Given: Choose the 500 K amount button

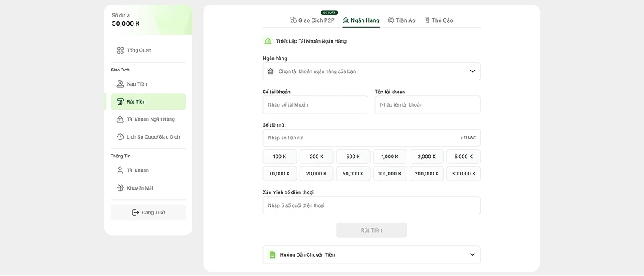Looking at the screenshot, I should 353,157.
